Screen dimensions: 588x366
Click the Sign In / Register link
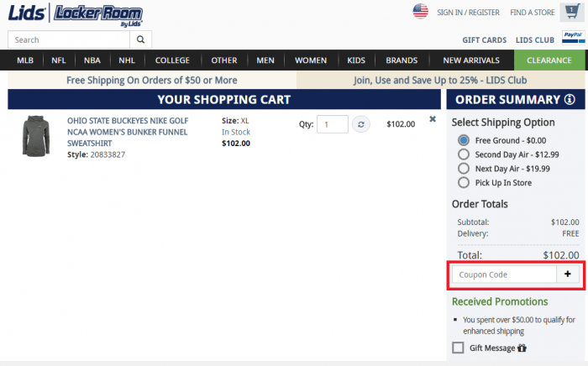point(468,13)
